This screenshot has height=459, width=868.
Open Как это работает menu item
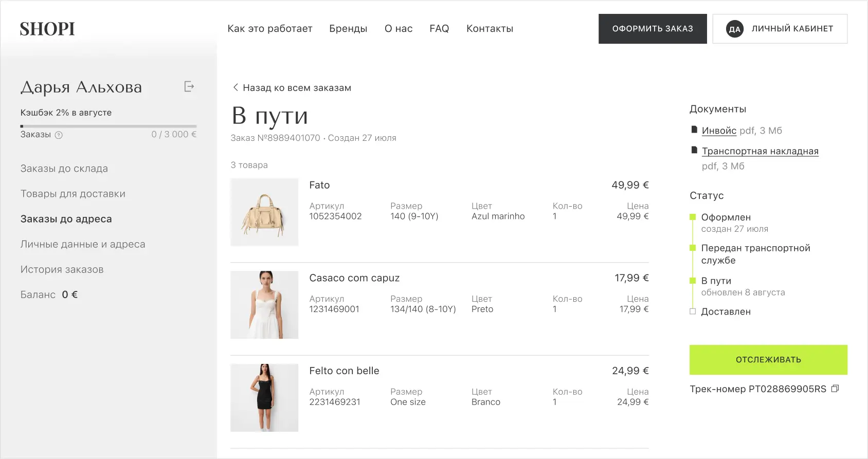point(270,29)
